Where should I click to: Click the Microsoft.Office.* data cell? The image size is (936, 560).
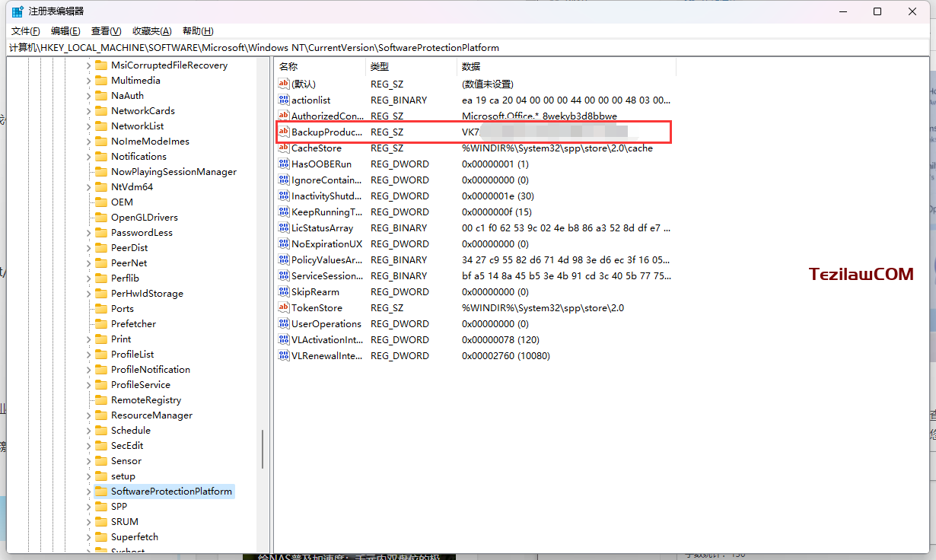click(539, 116)
